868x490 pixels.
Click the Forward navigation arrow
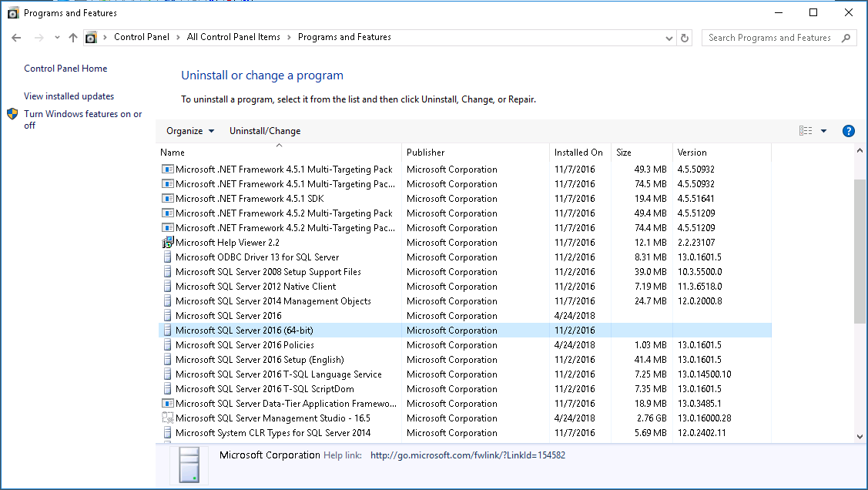39,38
